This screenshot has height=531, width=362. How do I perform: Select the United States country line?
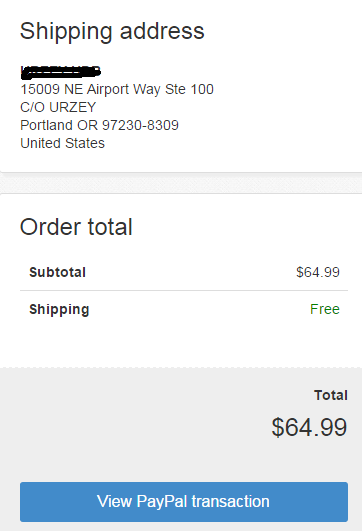(62, 143)
